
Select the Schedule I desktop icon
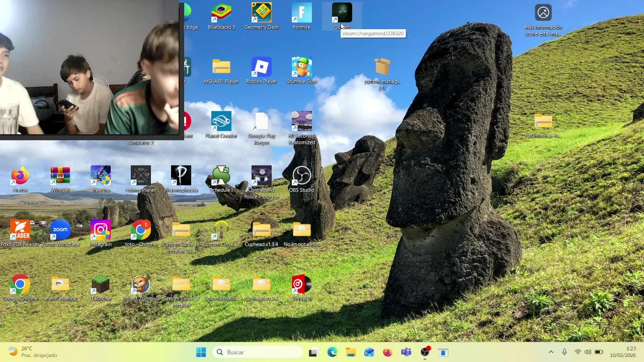click(x=221, y=179)
